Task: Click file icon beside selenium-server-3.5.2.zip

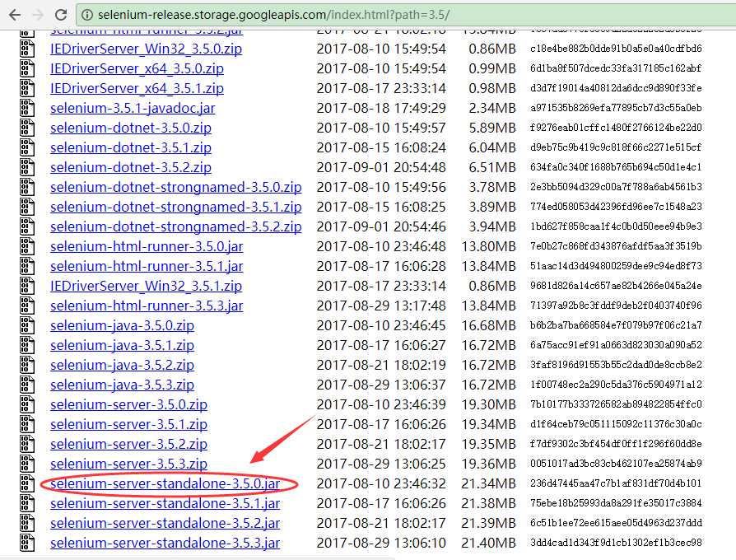Action: [x=27, y=444]
